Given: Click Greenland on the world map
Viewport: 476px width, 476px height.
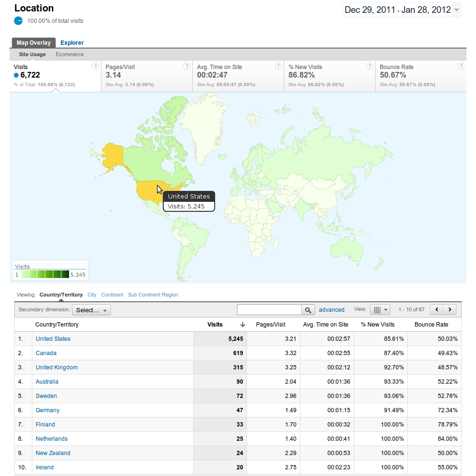Looking at the screenshot, I should pyautogui.click(x=203, y=128).
